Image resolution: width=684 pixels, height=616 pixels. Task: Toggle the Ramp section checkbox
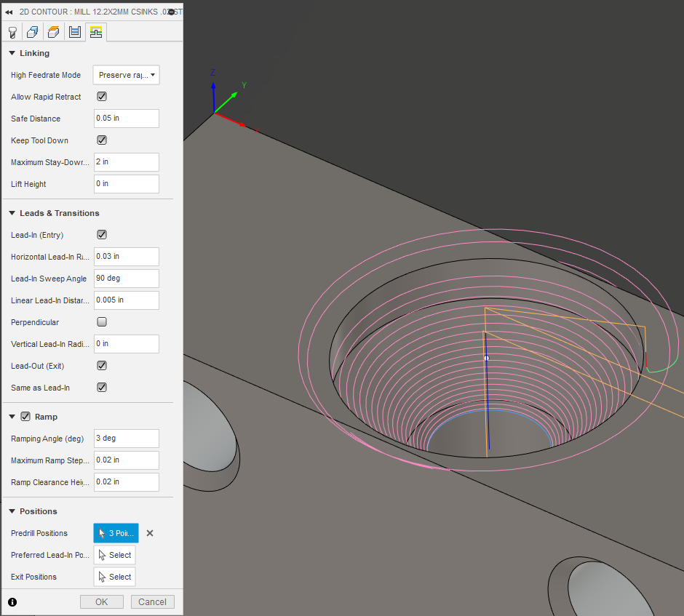click(25, 416)
